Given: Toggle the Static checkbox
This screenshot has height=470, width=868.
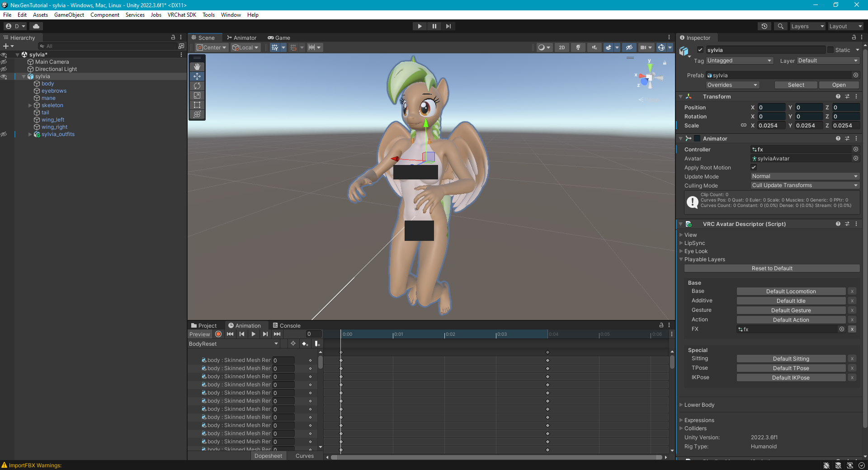Looking at the screenshot, I should coord(830,50).
